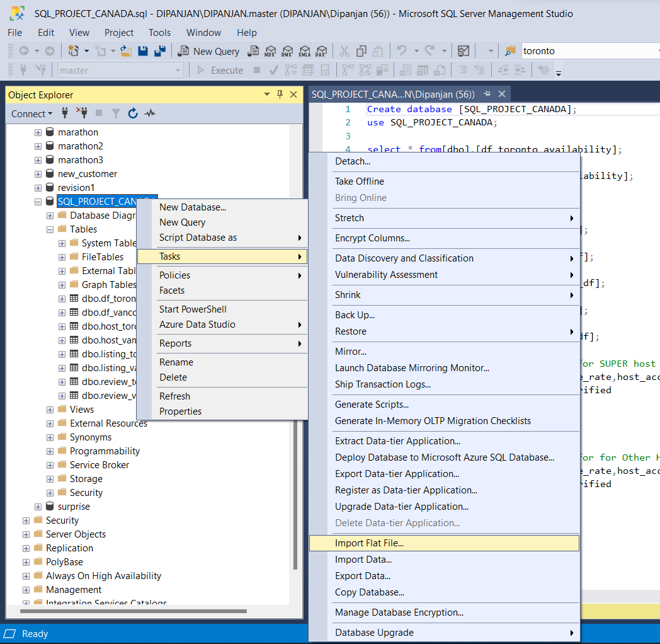Choose Import Data from Tasks submenu
Image resolution: width=660 pixels, height=644 pixels.
coord(444,560)
